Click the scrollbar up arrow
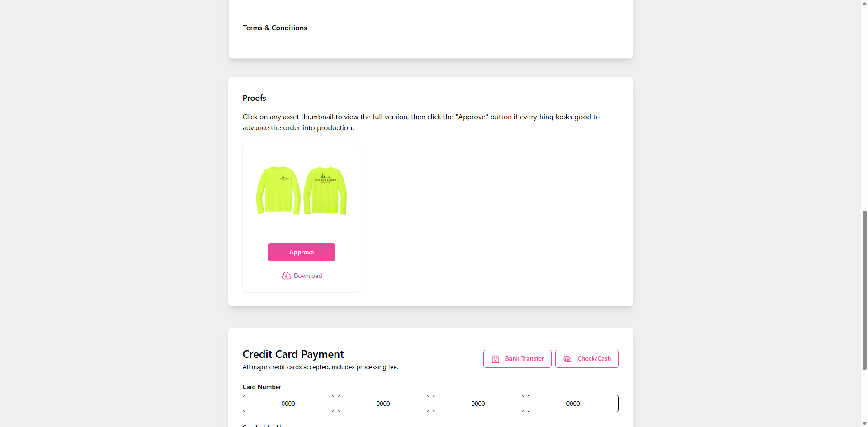Screen dimensions: 868x427 pos(864,4)
